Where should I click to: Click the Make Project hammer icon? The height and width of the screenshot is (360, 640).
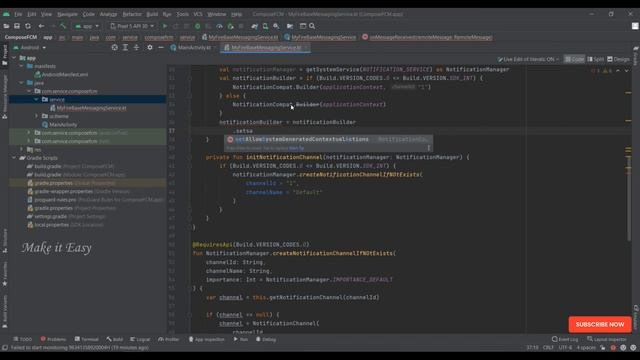(x=63, y=26)
